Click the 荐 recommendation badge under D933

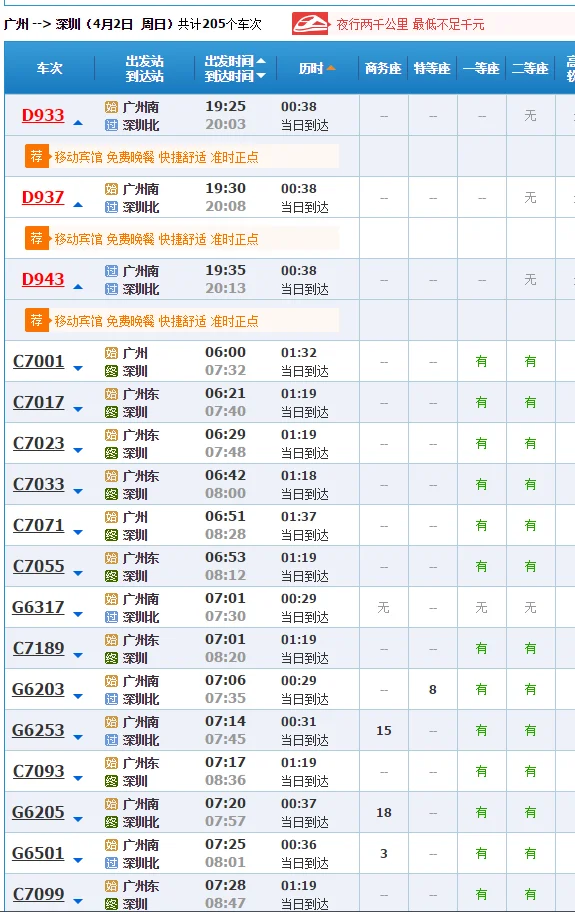37,156
